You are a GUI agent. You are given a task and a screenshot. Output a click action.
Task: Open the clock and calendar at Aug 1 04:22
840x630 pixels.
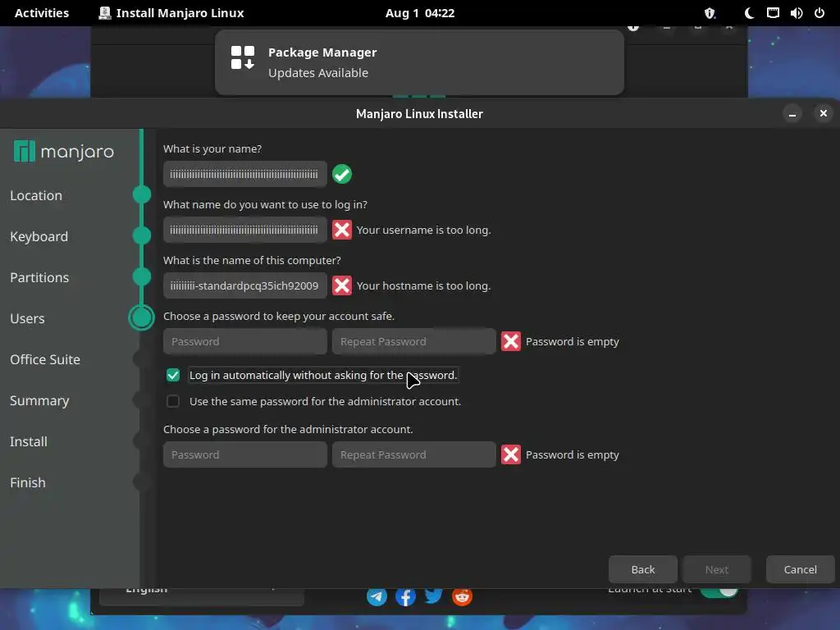(420, 13)
